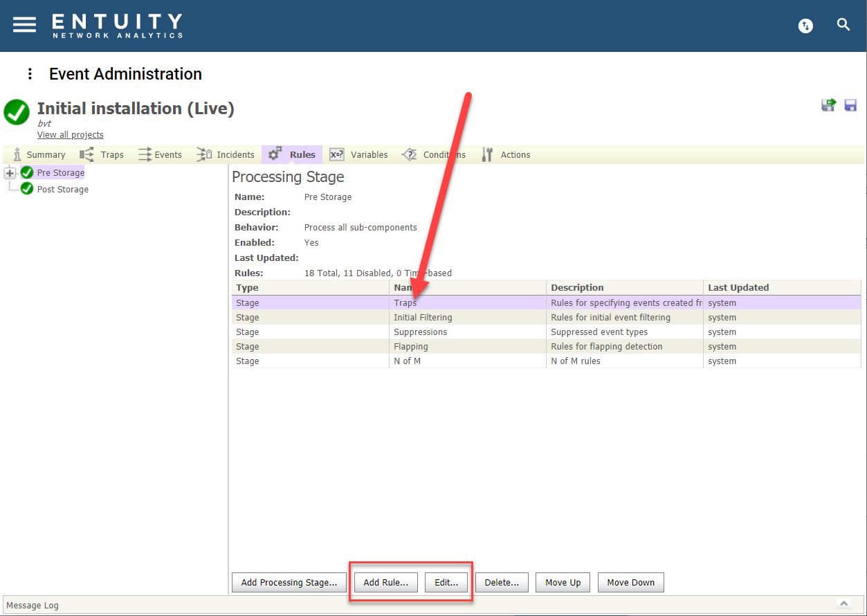Click Add Processing Stage button
Viewport: 867px width, 616px height.
pos(289,583)
